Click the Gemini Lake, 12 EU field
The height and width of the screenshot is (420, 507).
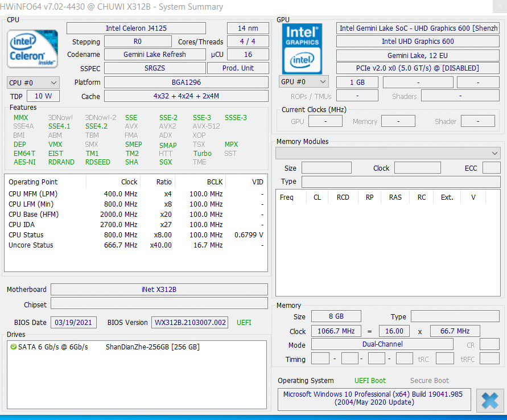(x=418, y=55)
